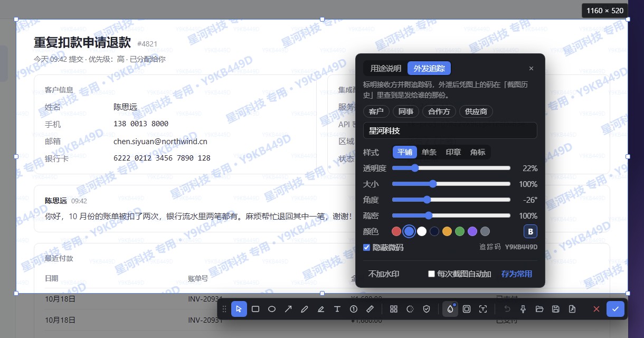Select the rectangle drawing tool
Image resolution: width=644 pixels, height=338 pixels.
tap(255, 309)
